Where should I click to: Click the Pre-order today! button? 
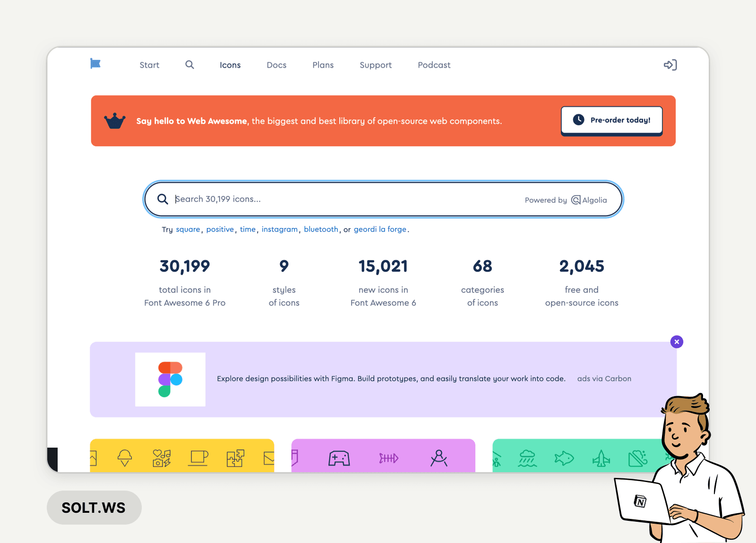611,121
